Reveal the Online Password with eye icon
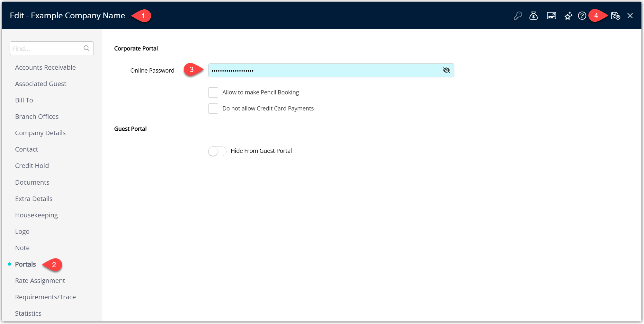Image resolution: width=644 pixels, height=324 pixels. (x=446, y=70)
